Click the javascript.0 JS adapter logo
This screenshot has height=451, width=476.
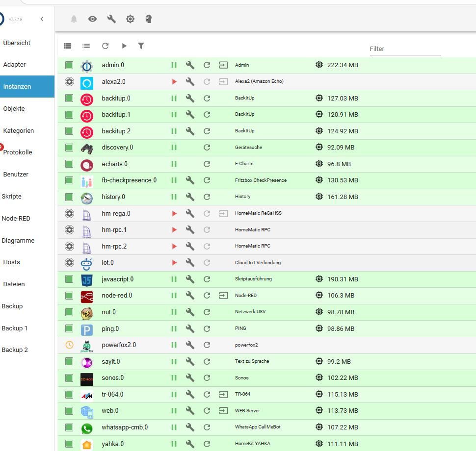tap(87, 280)
